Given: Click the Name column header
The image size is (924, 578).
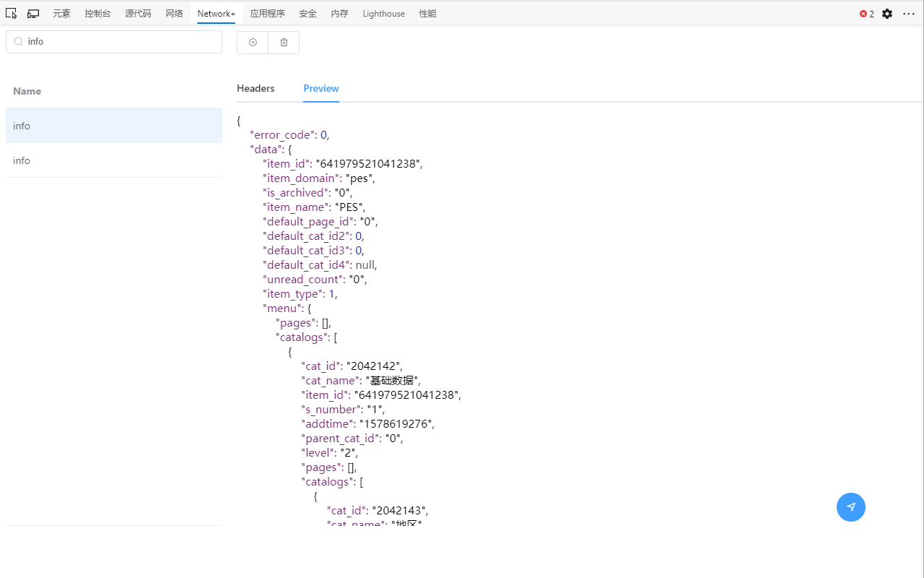Looking at the screenshot, I should [x=27, y=91].
